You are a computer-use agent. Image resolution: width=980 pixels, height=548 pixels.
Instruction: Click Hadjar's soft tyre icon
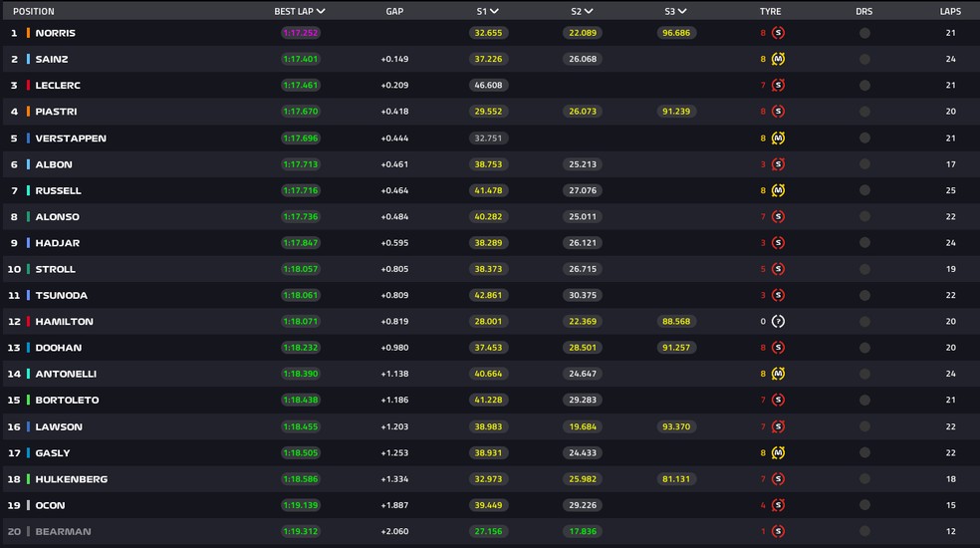click(778, 243)
